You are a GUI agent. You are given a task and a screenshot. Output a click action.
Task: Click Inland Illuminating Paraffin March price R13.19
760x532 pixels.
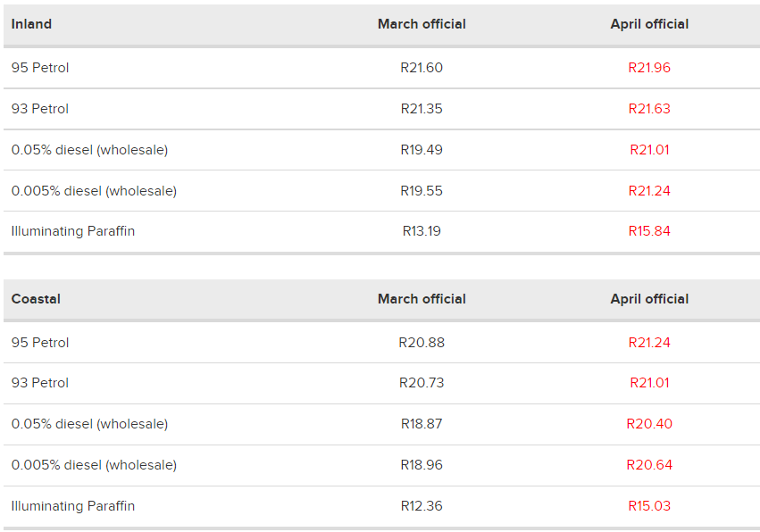point(422,231)
